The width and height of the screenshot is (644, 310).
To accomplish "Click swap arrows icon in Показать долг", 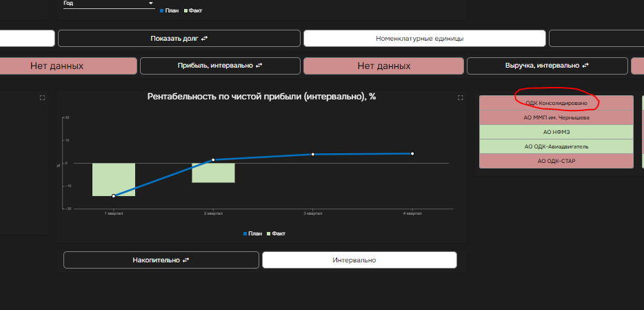I will point(204,39).
